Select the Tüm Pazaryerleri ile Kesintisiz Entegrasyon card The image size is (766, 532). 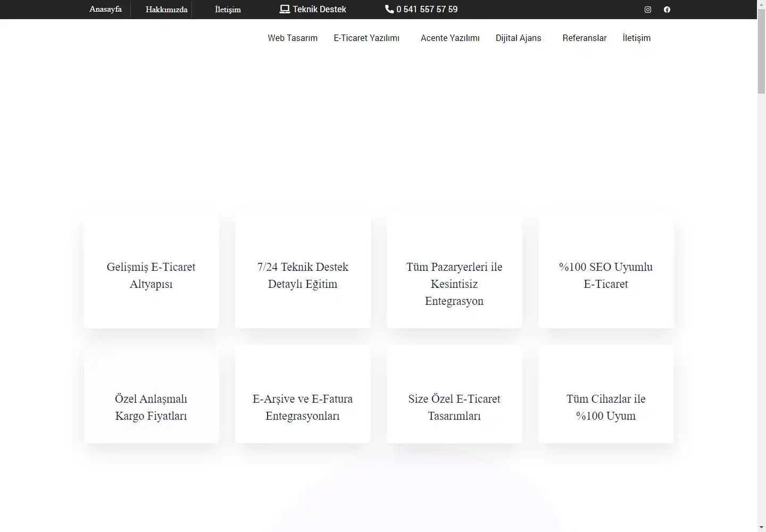tap(454, 271)
